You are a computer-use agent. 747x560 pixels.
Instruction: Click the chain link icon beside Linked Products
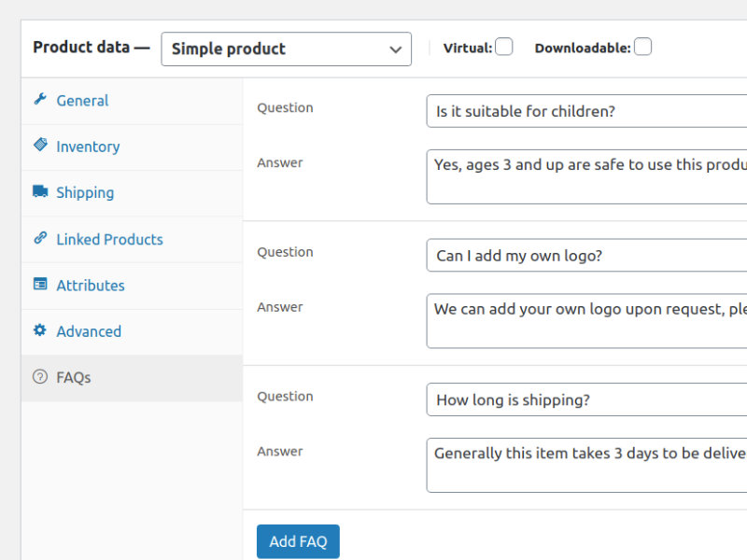pyautogui.click(x=40, y=238)
